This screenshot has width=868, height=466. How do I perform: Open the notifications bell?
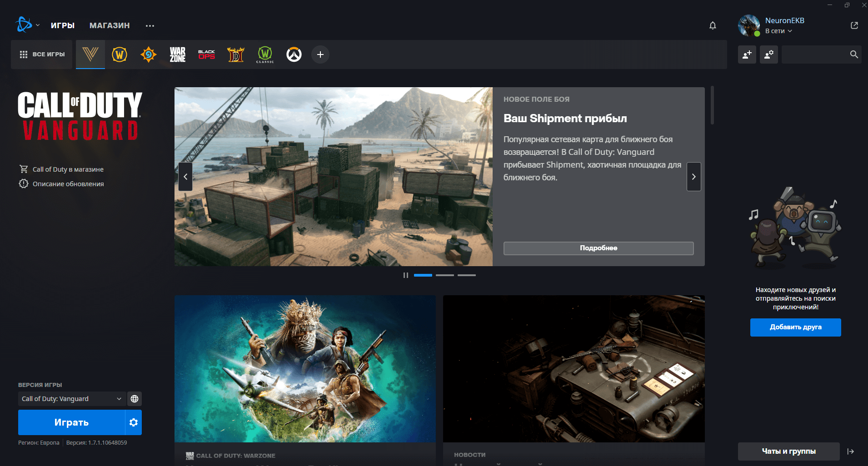click(713, 25)
